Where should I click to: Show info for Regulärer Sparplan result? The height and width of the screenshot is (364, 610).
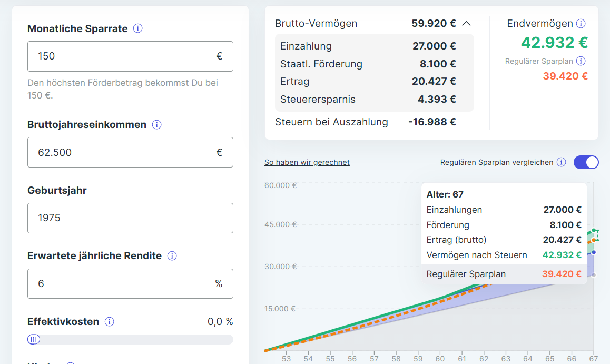coord(581,61)
